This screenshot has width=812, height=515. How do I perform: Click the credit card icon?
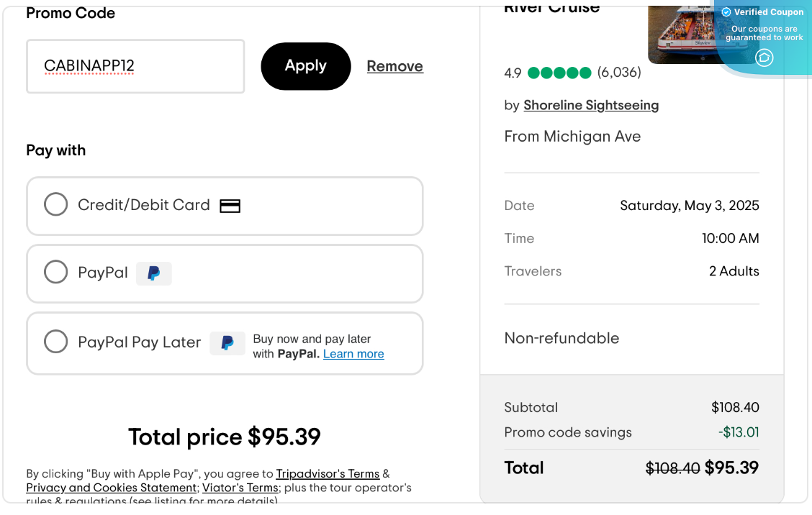click(x=230, y=206)
